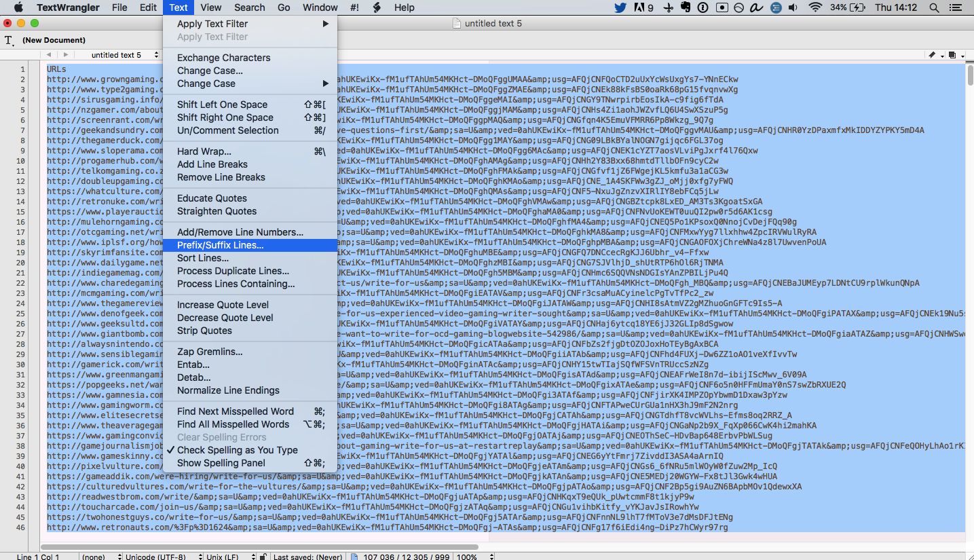Choose Un/Comment Selection
This screenshot has height=560, width=974.
point(250,130)
